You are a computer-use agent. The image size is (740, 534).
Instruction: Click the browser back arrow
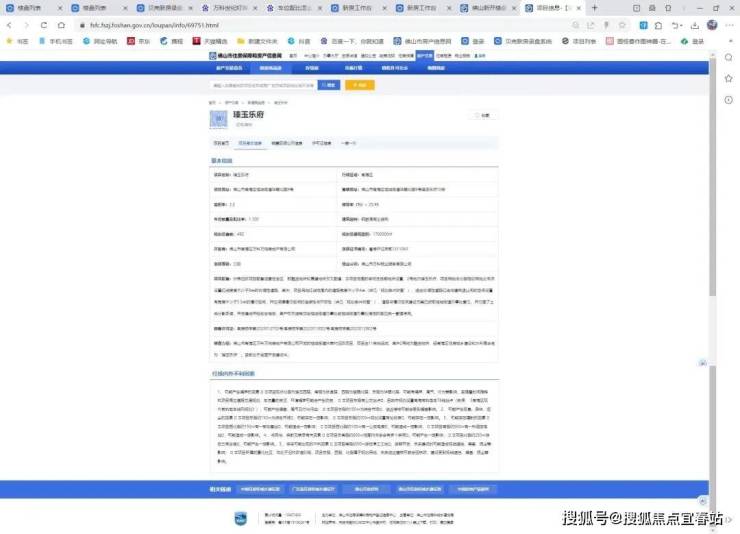[x=9, y=25]
